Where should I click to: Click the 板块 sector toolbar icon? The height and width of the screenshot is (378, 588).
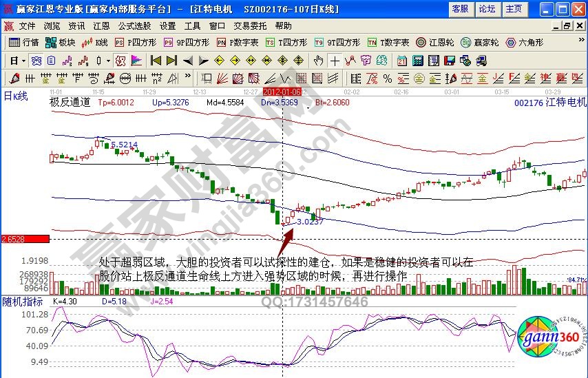tap(61, 42)
